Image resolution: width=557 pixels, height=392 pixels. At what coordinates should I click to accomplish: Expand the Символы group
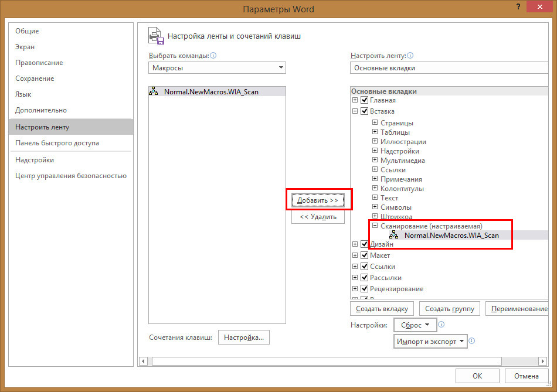coord(375,207)
